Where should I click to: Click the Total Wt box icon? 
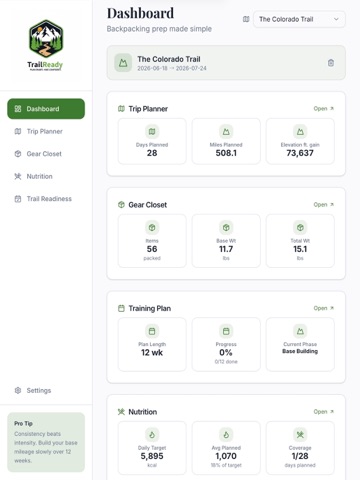[300, 228]
